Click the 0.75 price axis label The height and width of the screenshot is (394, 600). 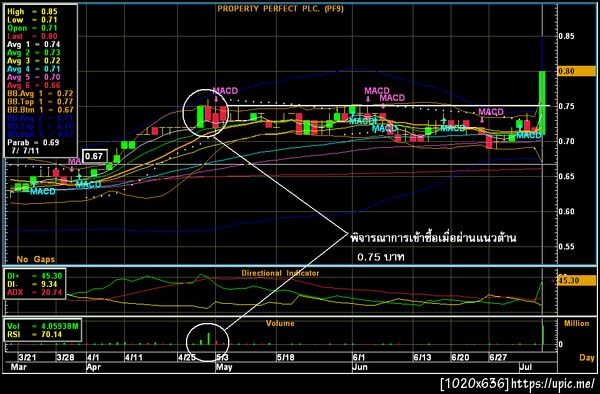pos(566,106)
